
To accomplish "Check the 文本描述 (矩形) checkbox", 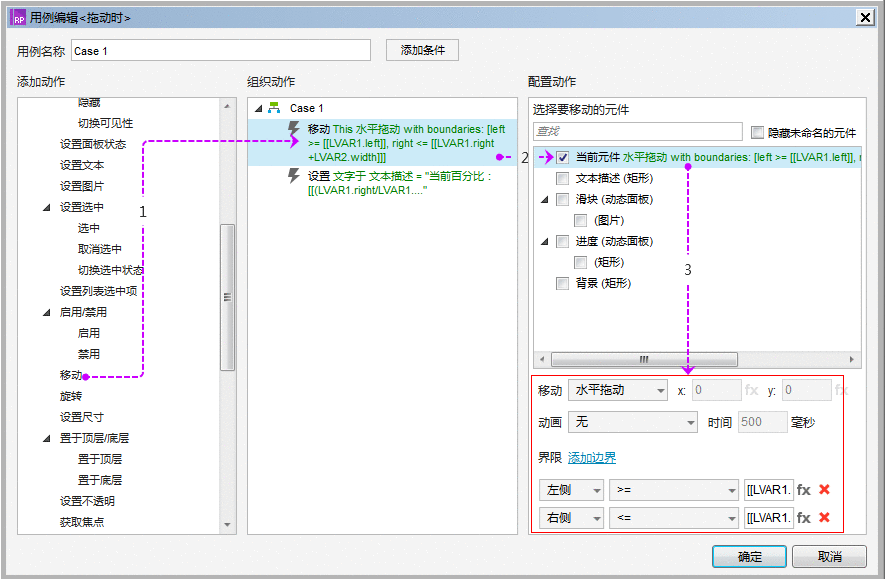I will click(x=562, y=178).
